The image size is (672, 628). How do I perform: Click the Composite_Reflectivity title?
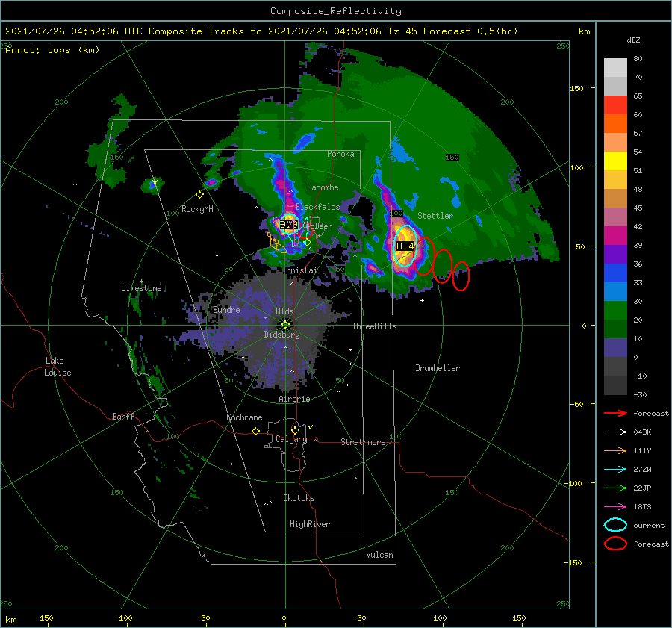[335, 11]
